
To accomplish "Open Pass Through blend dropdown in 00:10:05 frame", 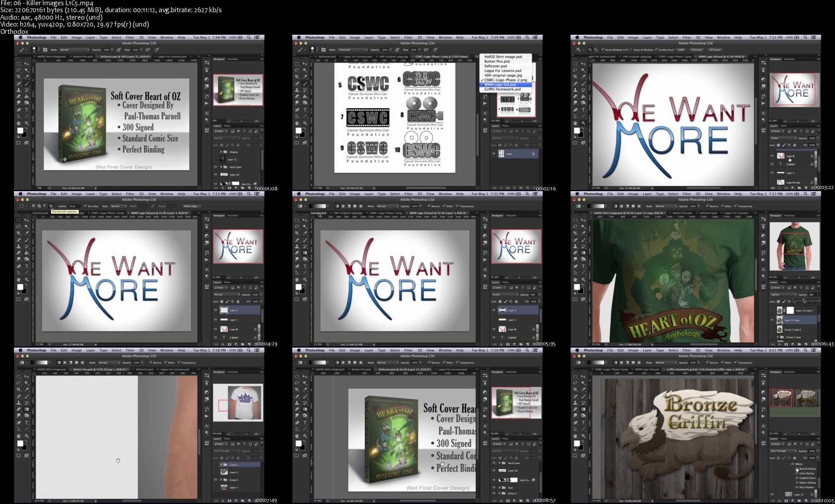I will [783, 451].
